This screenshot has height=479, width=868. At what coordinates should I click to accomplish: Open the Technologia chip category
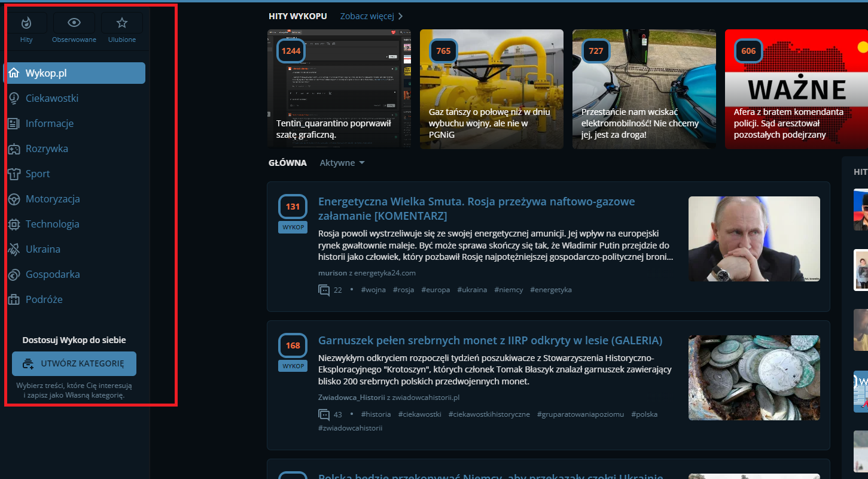[x=52, y=224]
